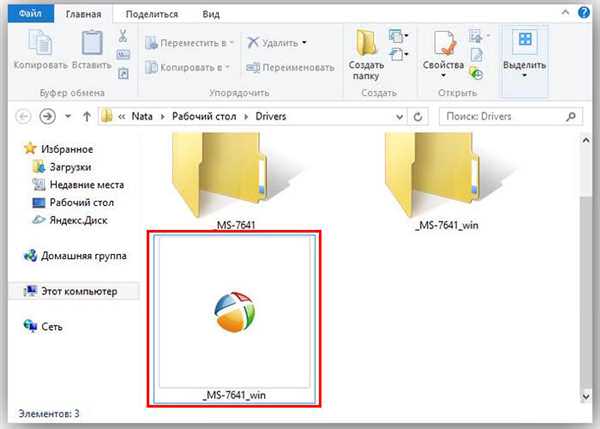
Task: Click the Downloads (Загрузки) sidebar icon
Action: click(39, 167)
